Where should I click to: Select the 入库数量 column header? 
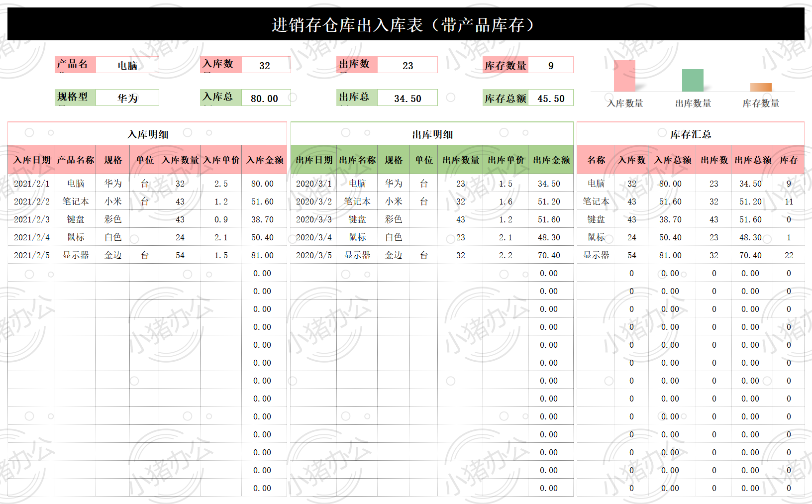pyautogui.click(x=180, y=160)
